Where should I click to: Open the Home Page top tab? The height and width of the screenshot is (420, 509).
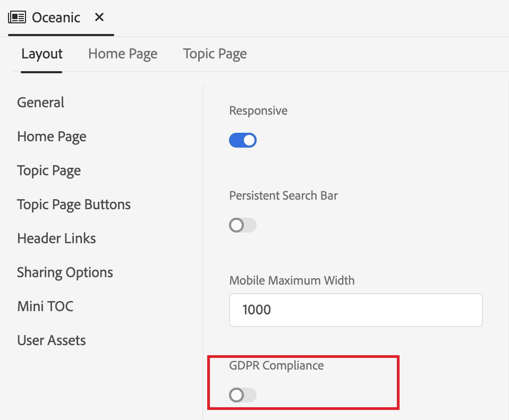pos(123,54)
